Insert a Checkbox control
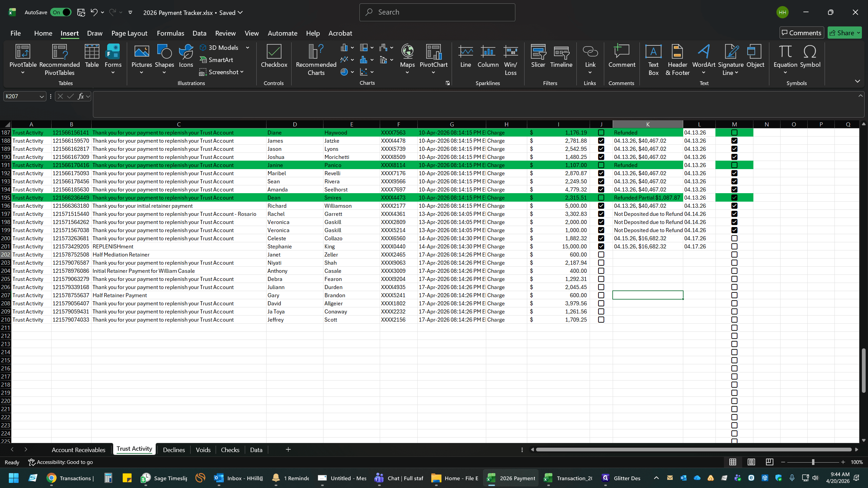Image resolution: width=868 pixels, height=488 pixels. tap(274, 56)
